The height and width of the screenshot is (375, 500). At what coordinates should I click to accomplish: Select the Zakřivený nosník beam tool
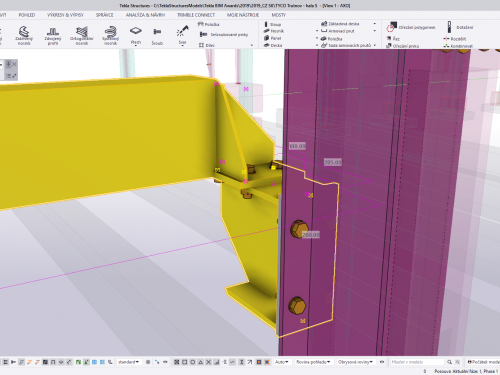pyautogui.click(x=24, y=35)
